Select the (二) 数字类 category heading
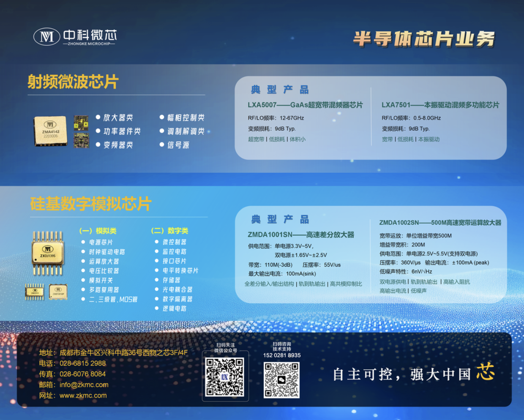The height and width of the screenshot is (420, 524). click(x=170, y=231)
